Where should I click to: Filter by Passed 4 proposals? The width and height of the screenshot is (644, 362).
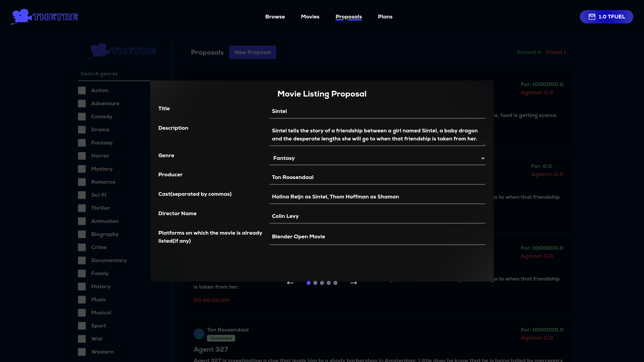(529, 52)
